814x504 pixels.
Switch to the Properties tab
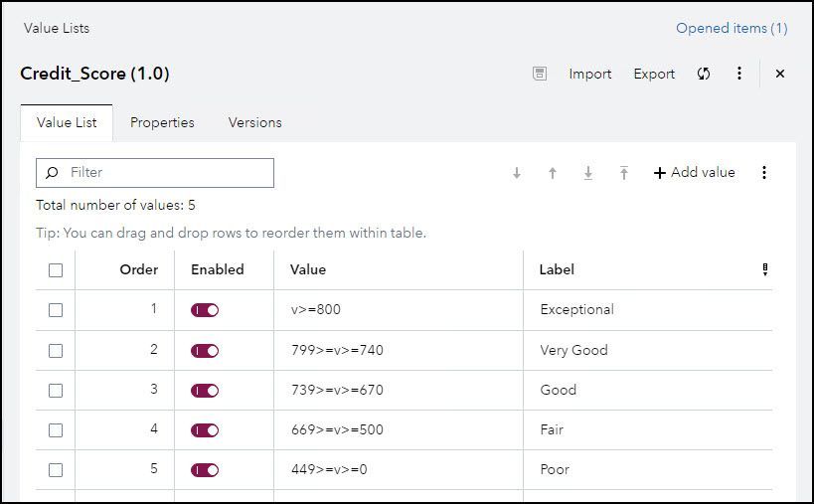point(162,123)
